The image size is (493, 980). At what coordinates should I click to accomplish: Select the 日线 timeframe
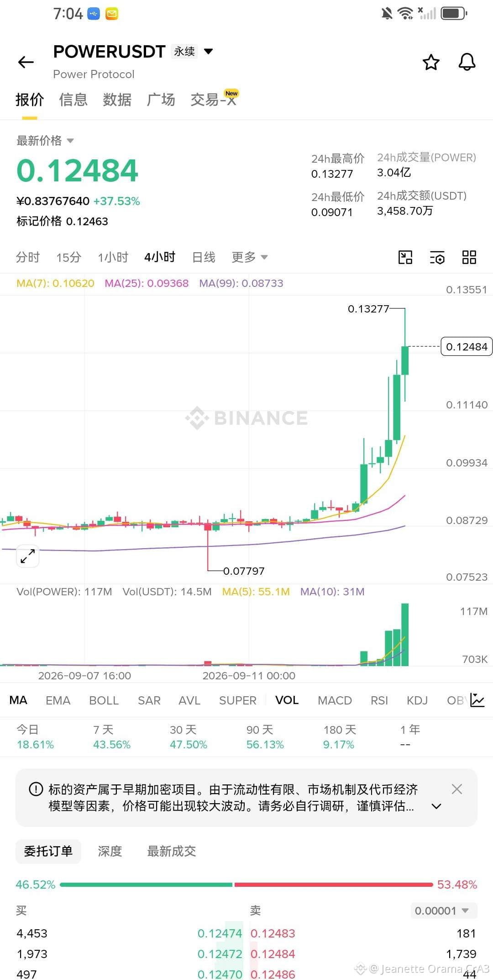click(204, 257)
